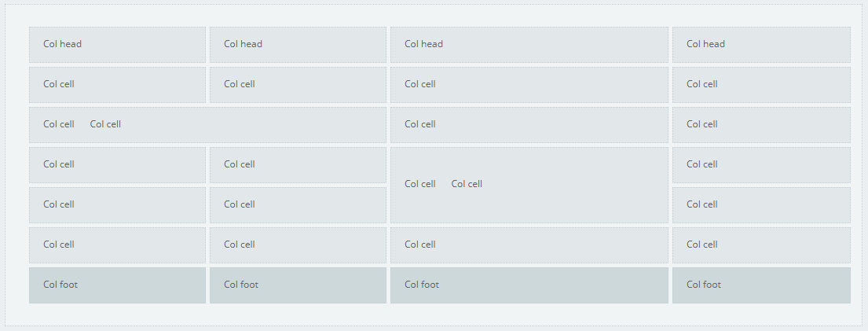The image size is (868, 331).
Task: Click the first column's Col foot cell
Action: tap(117, 285)
